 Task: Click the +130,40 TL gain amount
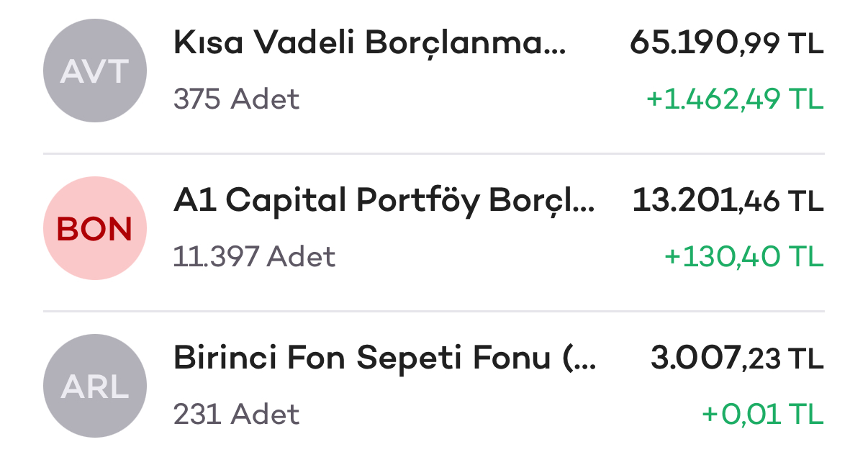pos(743,257)
